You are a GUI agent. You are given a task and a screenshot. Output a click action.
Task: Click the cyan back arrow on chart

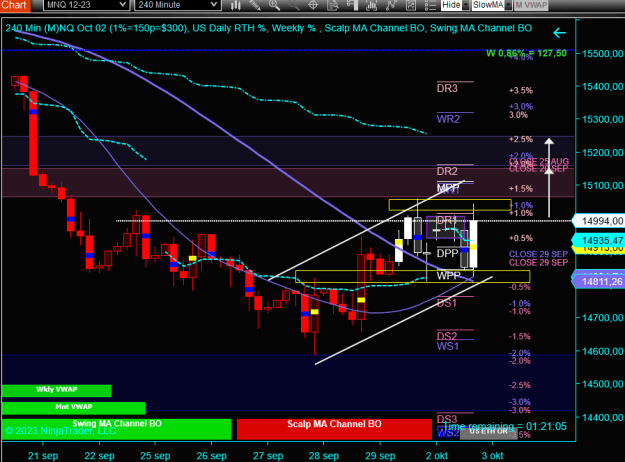(559, 33)
